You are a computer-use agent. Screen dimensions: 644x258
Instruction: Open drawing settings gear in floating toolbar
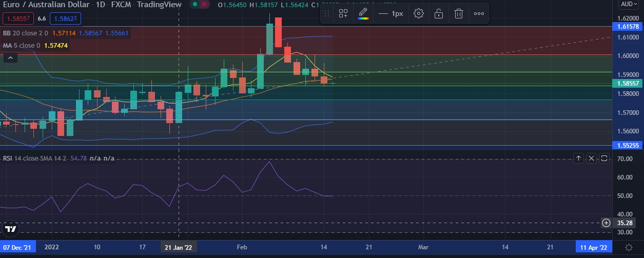coord(419,14)
